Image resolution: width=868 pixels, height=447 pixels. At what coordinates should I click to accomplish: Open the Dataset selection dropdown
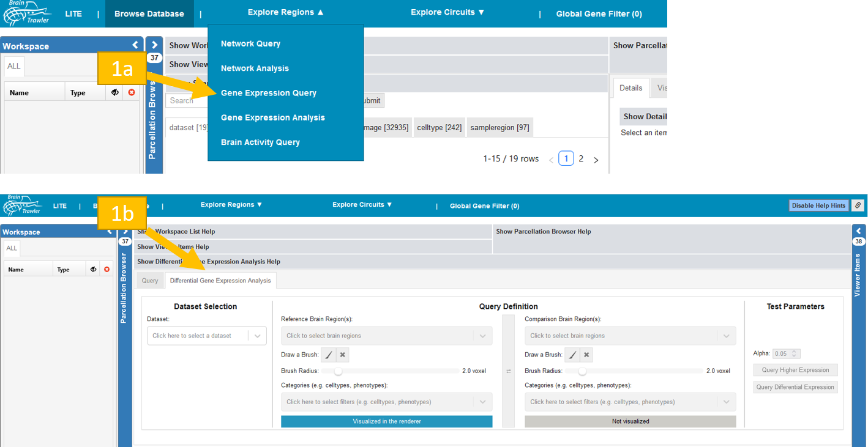207,336
